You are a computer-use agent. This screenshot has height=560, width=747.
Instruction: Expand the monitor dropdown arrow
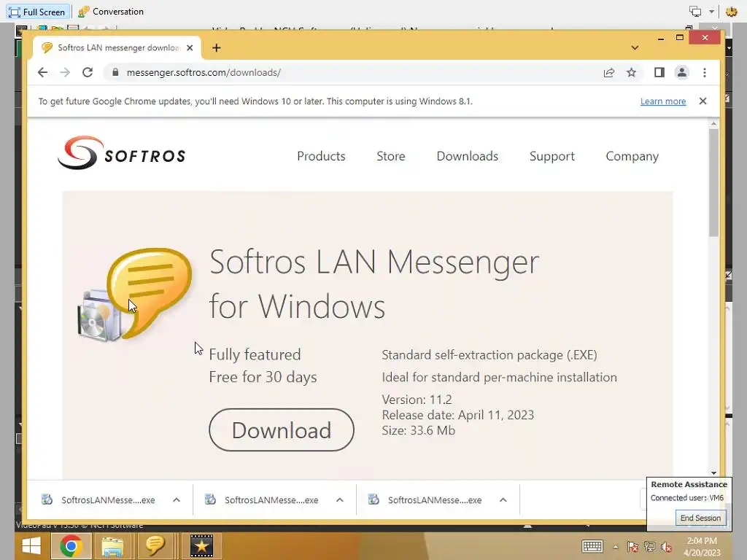711,12
